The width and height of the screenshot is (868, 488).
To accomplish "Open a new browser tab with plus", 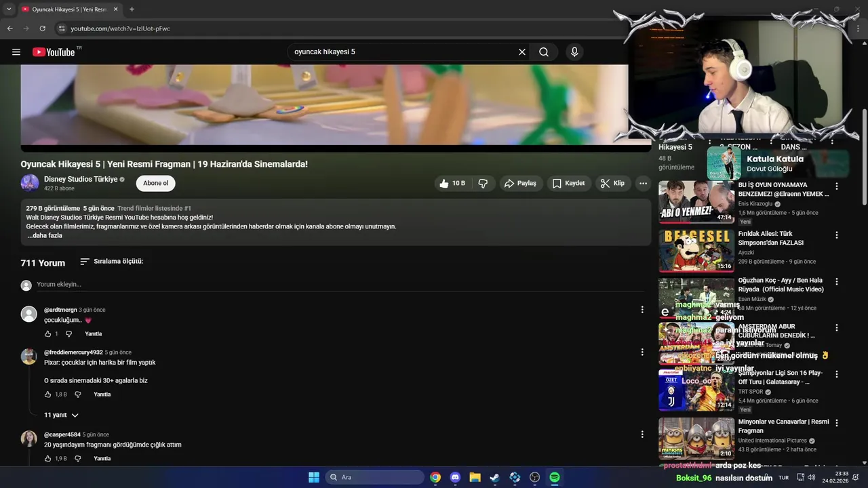I will coord(132,9).
